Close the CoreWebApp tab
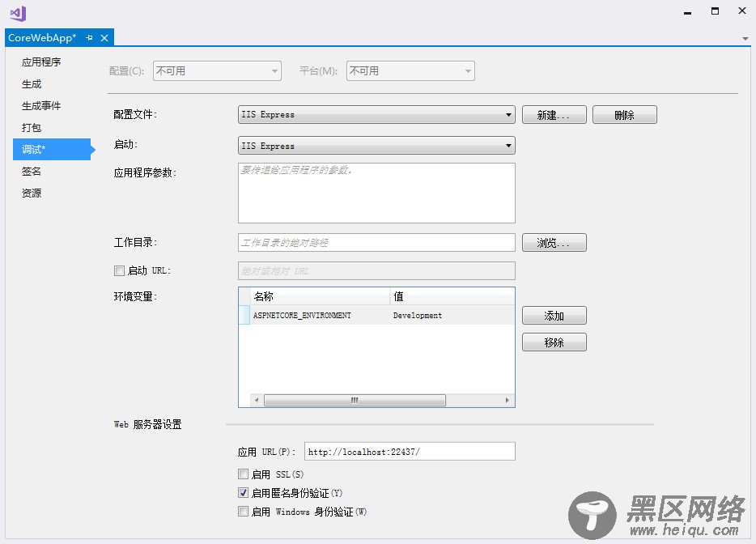The width and height of the screenshot is (756, 544). click(104, 37)
